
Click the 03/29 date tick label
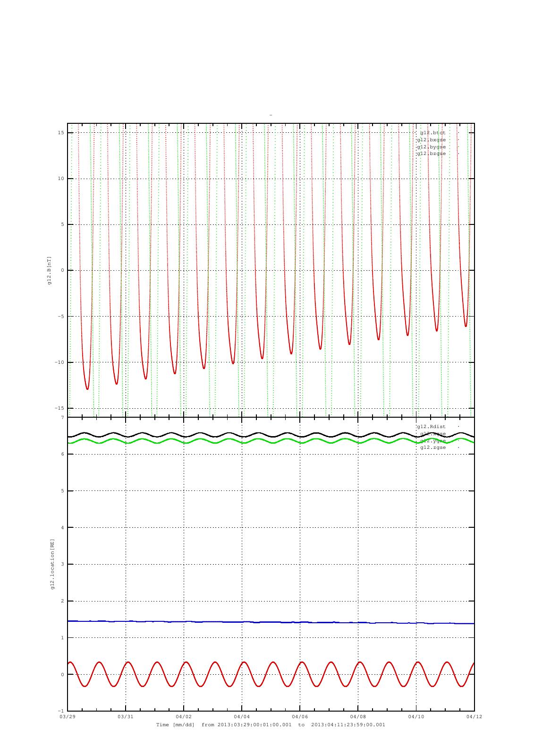coord(68,717)
